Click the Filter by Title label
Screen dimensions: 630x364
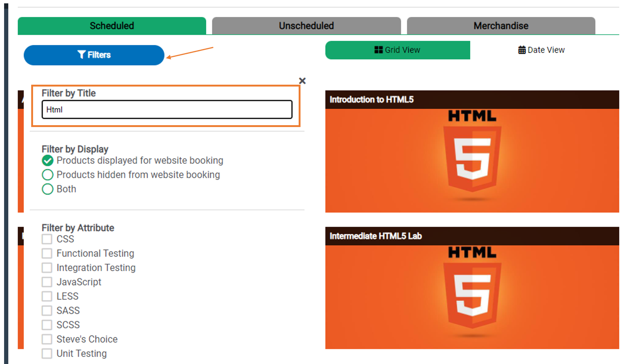69,93
